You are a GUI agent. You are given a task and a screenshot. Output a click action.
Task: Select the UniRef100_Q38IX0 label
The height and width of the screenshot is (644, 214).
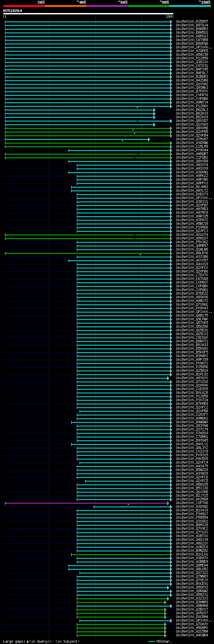192,62
